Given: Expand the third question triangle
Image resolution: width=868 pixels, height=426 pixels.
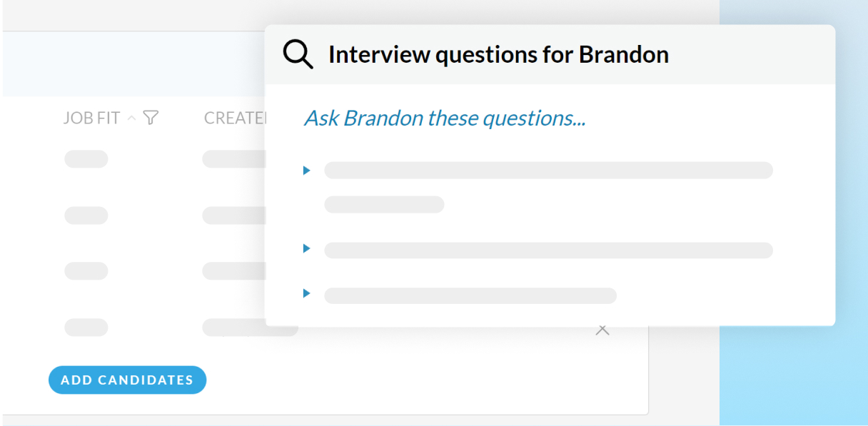Looking at the screenshot, I should coord(307,293).
